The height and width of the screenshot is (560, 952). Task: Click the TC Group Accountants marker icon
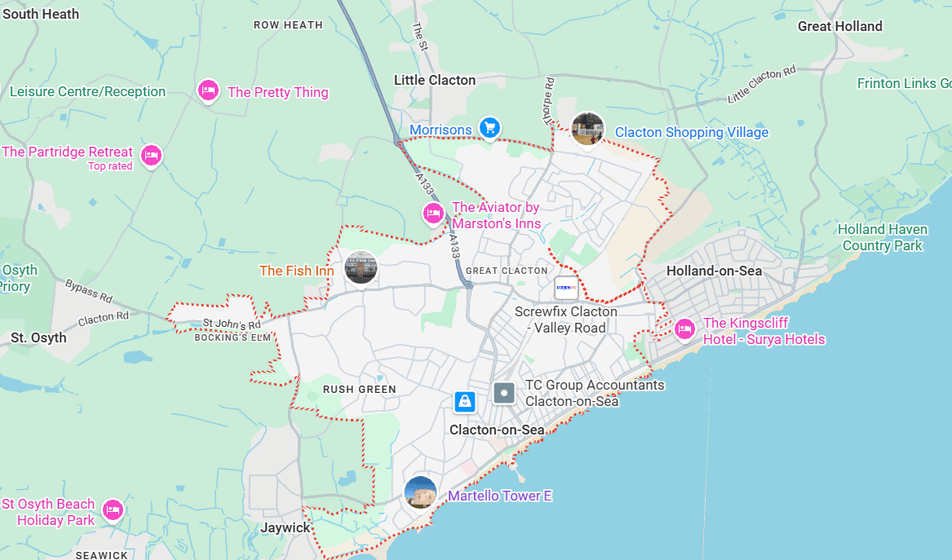[x=504, y=393]
